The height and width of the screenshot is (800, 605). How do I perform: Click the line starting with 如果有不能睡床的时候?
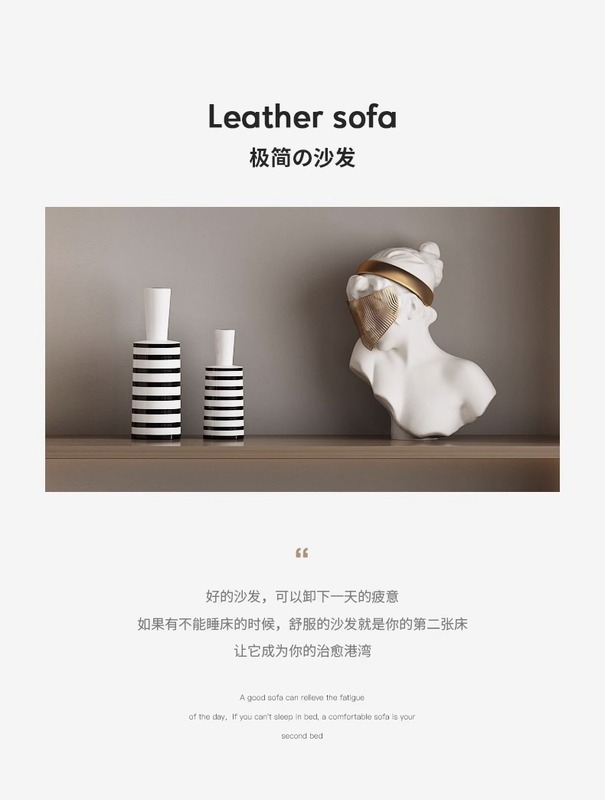tap(302, 624)
